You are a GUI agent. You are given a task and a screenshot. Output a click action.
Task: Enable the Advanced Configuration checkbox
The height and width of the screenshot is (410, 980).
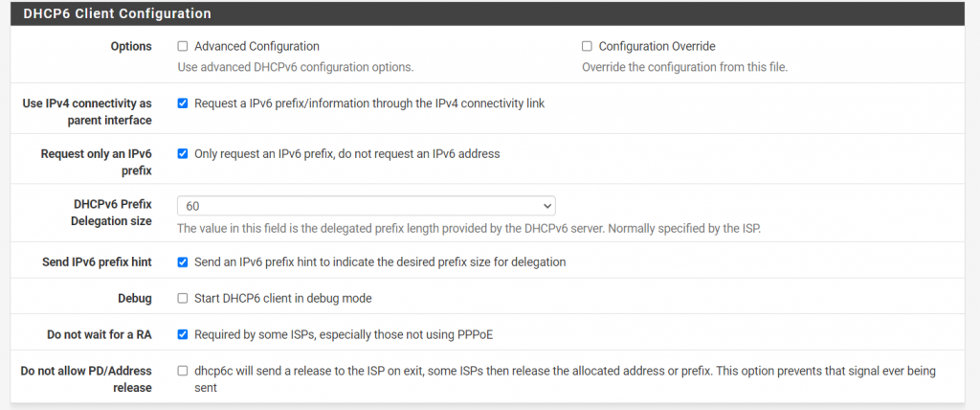[183, 46]
